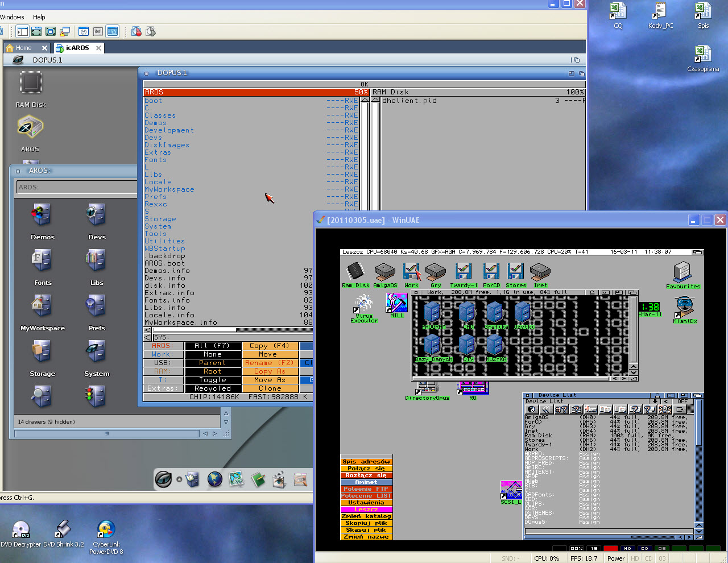Click the horizontal scrollbar under DOPUS file list

click(x=232, y=330)
